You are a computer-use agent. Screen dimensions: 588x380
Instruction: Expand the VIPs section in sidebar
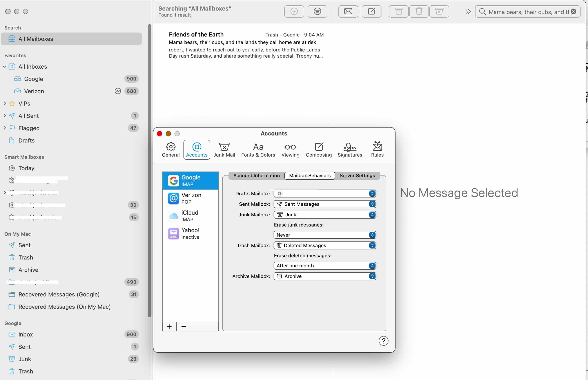click(x=4, y=103)
